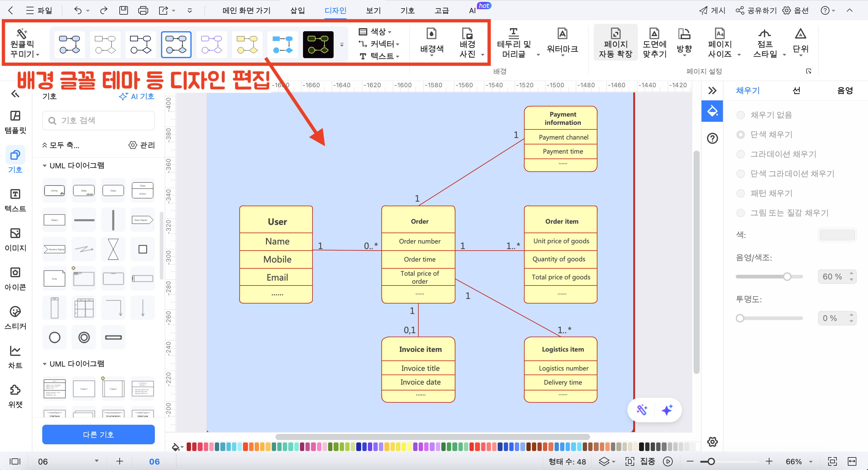The height and width of the screenshot is (470, 868).
Task: Click the 게시 publish button
Action: click(x=712, y=10)
